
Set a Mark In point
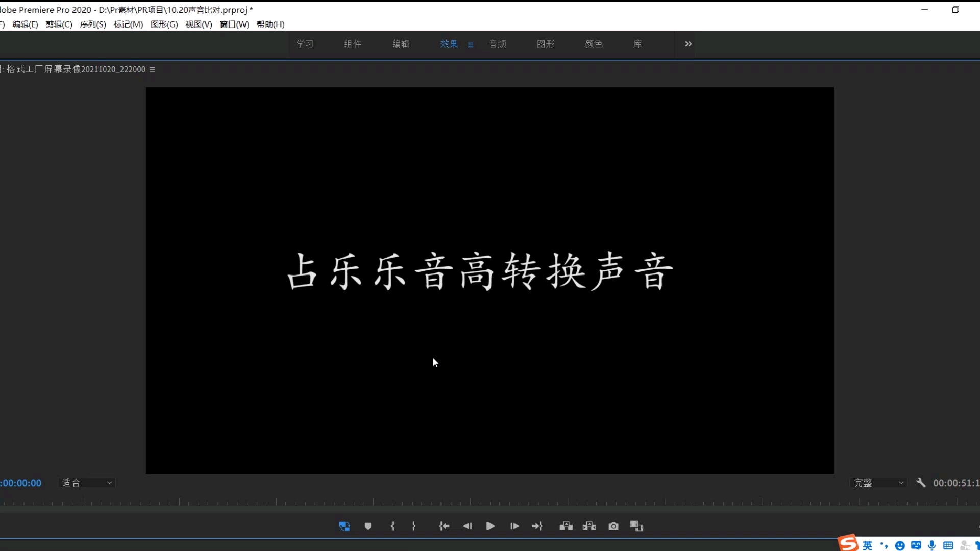click(x=392, y=526)
